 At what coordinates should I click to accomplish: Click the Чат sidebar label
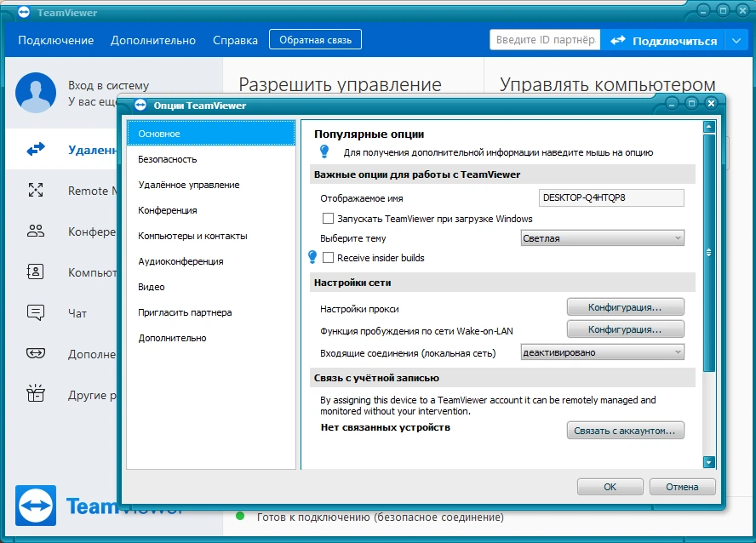pos(77,313)
